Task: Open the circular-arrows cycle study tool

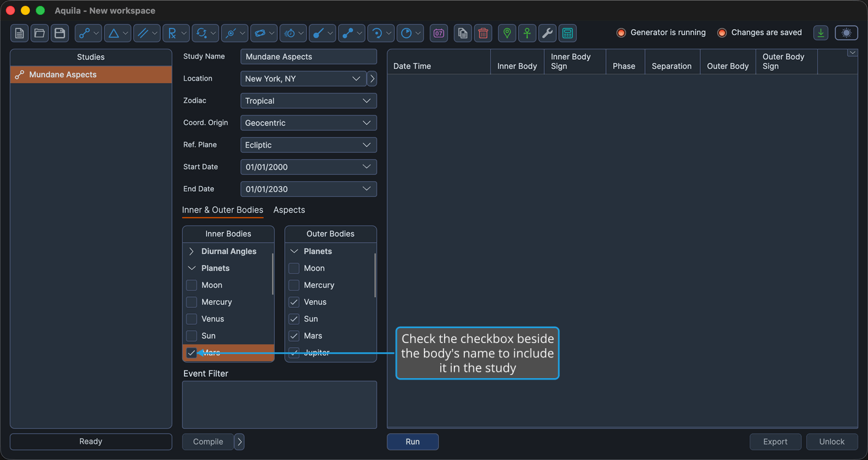Action: (205, 33)
